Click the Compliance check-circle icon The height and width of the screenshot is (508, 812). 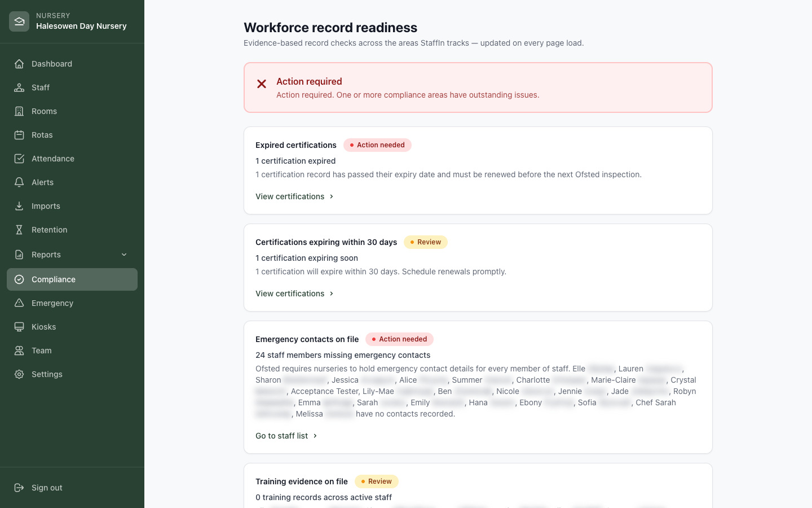(19, 279)
